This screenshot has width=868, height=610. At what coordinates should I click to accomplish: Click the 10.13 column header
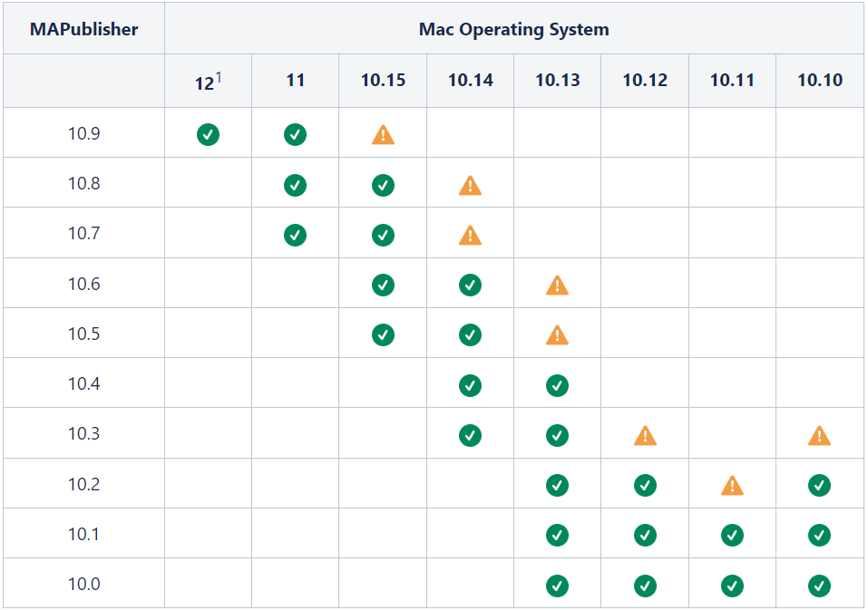coord(558,80)
